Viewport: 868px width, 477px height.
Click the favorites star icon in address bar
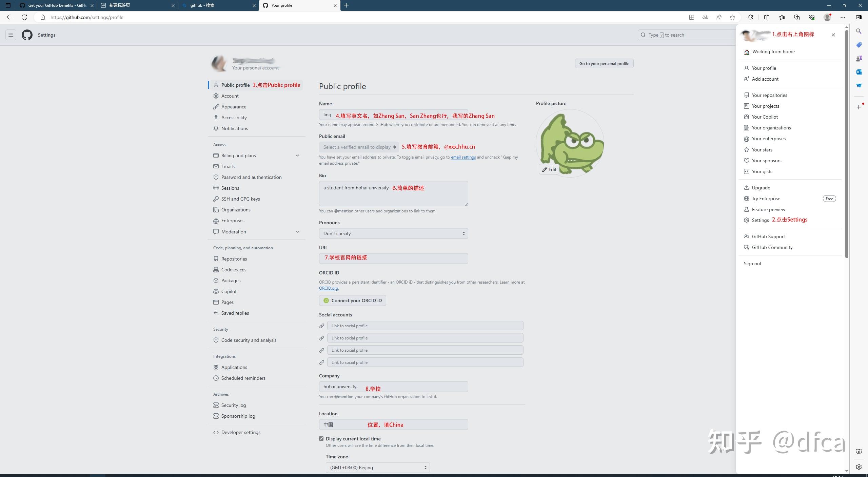[732, 17]
